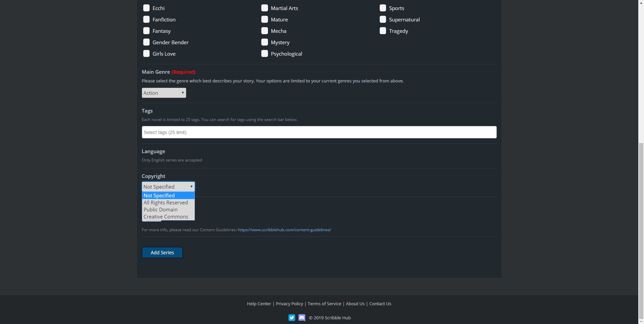
Task: Choose All Rights Reserved copyright option
Action: coord(166,203)
